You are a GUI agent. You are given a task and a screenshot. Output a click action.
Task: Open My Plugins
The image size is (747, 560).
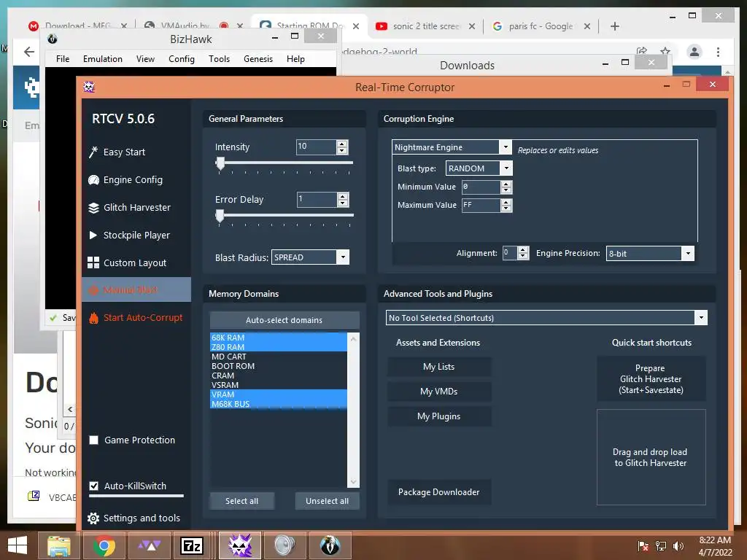point(438,416)
